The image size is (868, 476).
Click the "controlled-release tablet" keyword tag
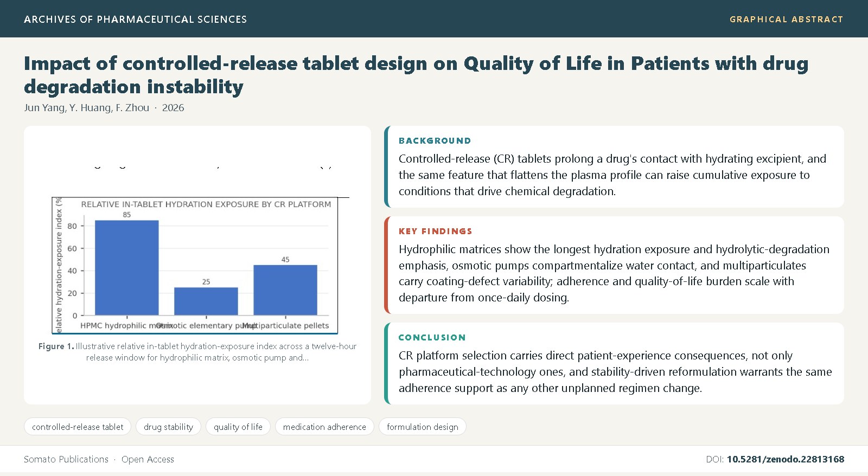pyautogui.click(x=78, y=427)
